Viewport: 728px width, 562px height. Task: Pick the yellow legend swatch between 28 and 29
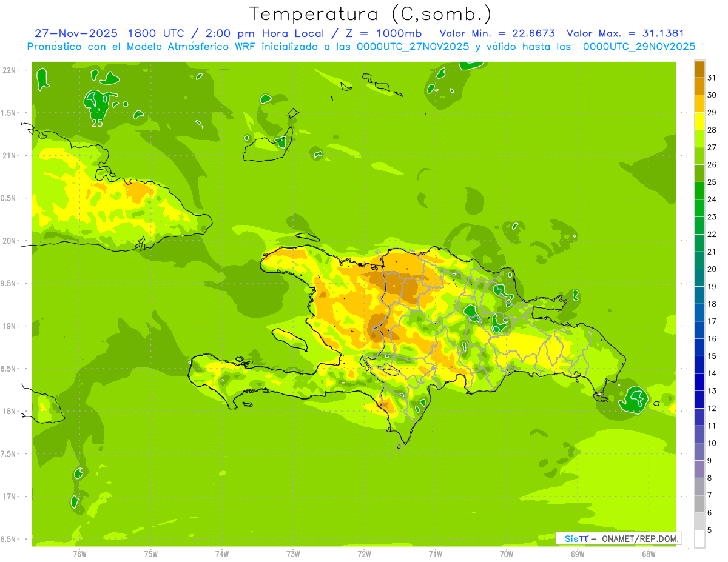click(x=699, y=121)
